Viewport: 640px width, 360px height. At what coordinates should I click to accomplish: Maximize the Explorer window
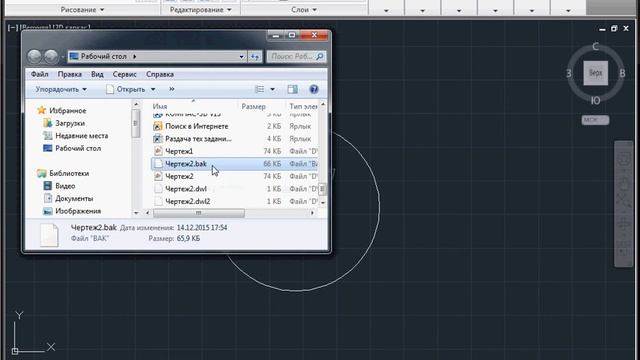coord(292,36)
